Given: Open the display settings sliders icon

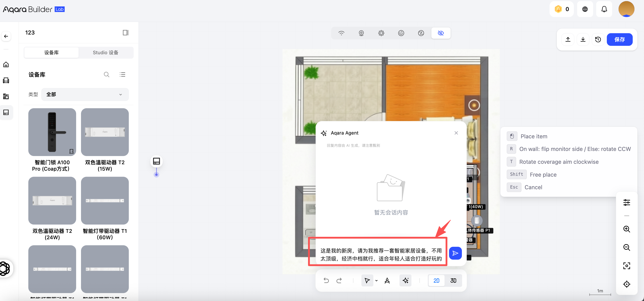Looking at the screenshot, I should [627, 202].
